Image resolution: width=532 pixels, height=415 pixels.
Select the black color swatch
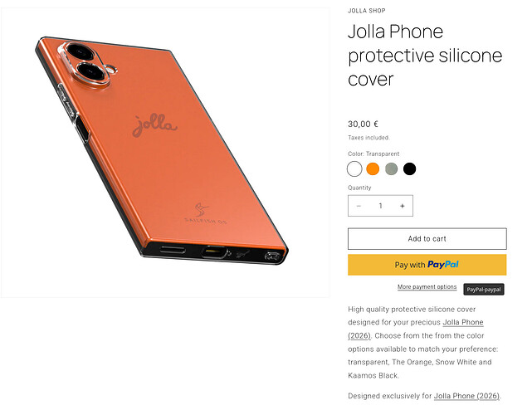409,168
